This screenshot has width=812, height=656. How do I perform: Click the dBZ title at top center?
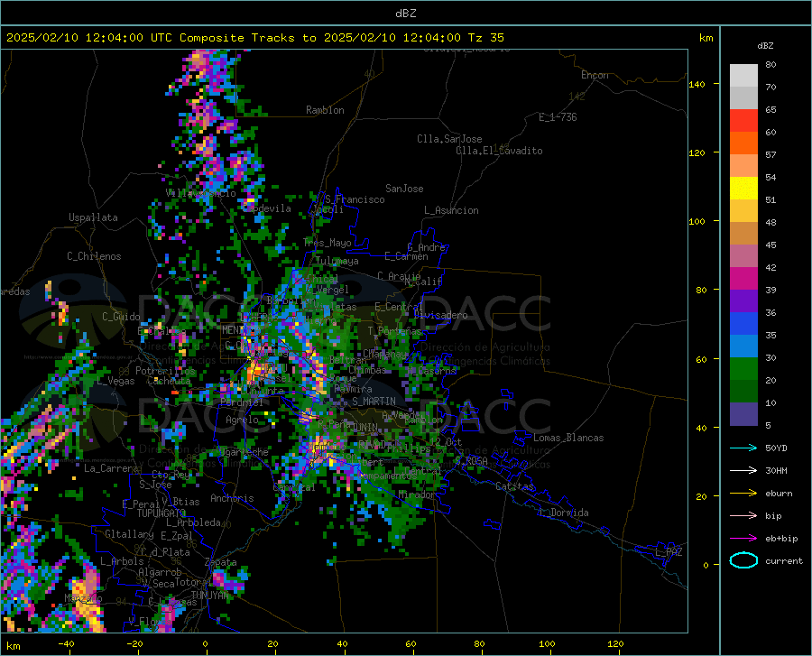pos(405,14)
